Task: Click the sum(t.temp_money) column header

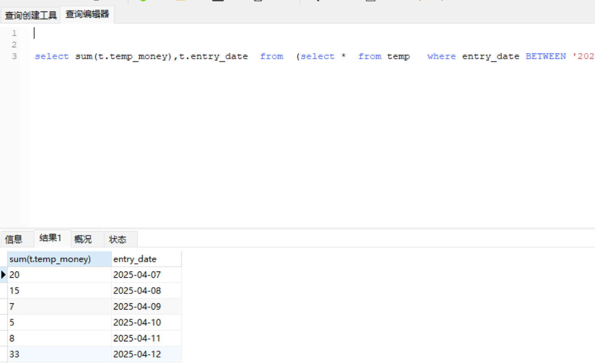Action: [x=59, y=259]
